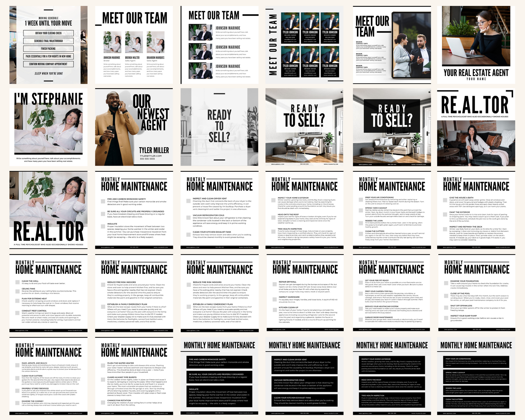This screenshot has width=525, height=420.
Task: Tick the Give the House a Bath checkbox
Action: pyautogui.click(x=445, y=200)
